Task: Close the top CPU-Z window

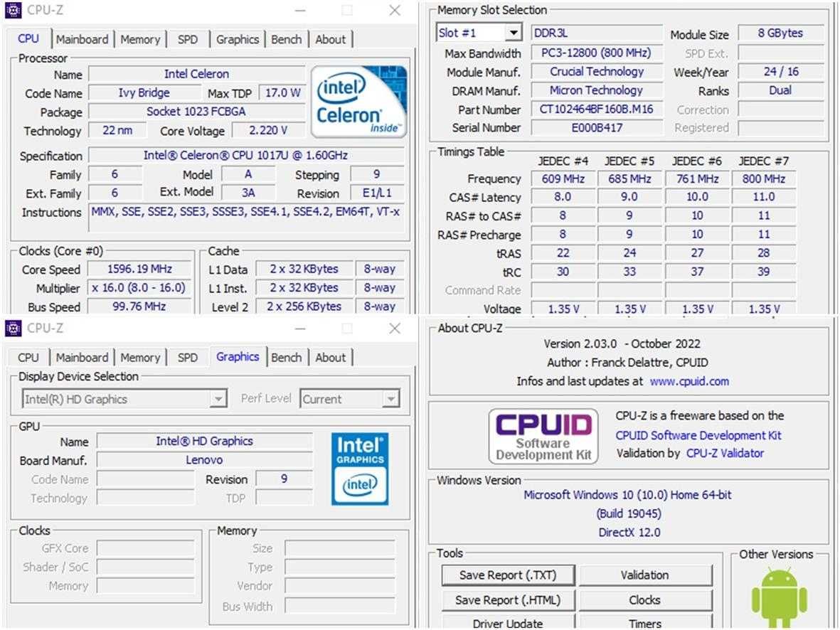Action: click(394, 10)
